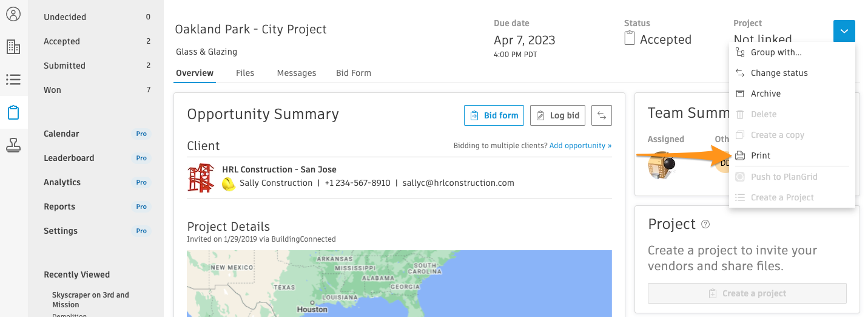Image resolution: width=868 pixels, height=317 pixels.
Task: Choose Print from the dropdown menu
Action: pos(760,155)
